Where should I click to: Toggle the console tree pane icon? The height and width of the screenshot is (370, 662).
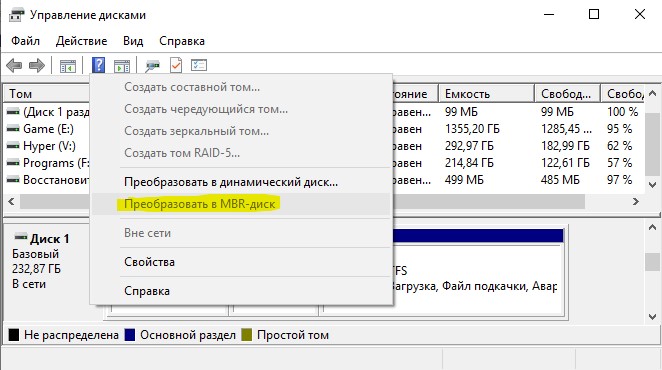68,66
